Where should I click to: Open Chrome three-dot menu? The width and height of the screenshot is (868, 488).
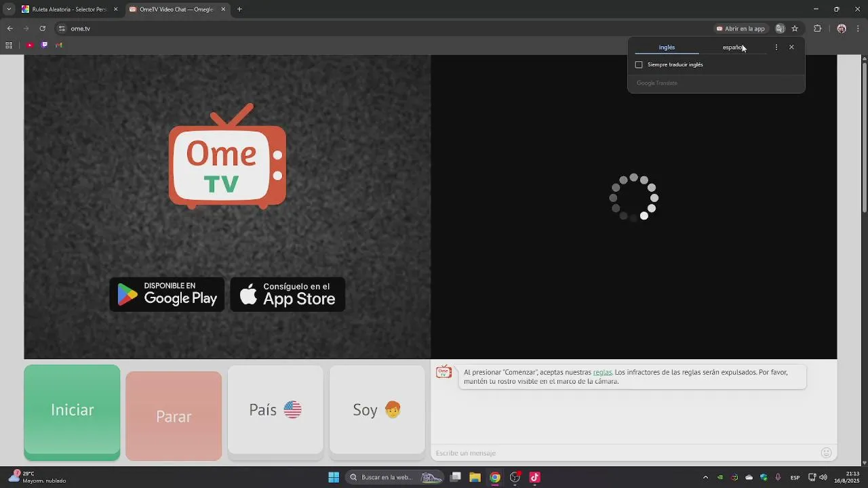pyautogui.click(x=859, y=28)
